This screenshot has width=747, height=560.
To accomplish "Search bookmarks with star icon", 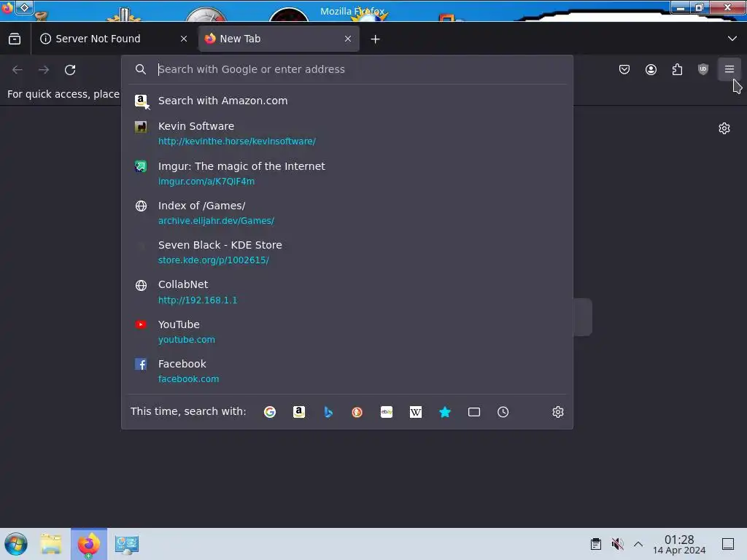I will (445, 412).
